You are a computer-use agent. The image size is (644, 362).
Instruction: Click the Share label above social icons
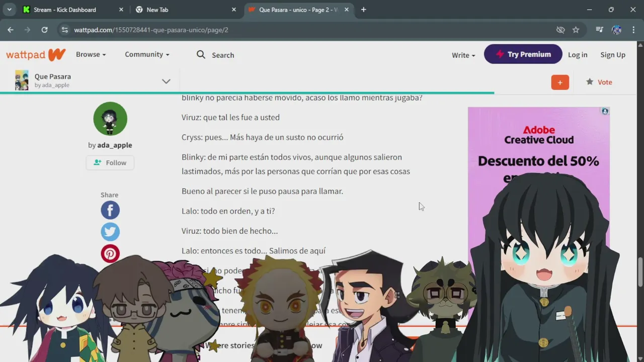point(109,195)
